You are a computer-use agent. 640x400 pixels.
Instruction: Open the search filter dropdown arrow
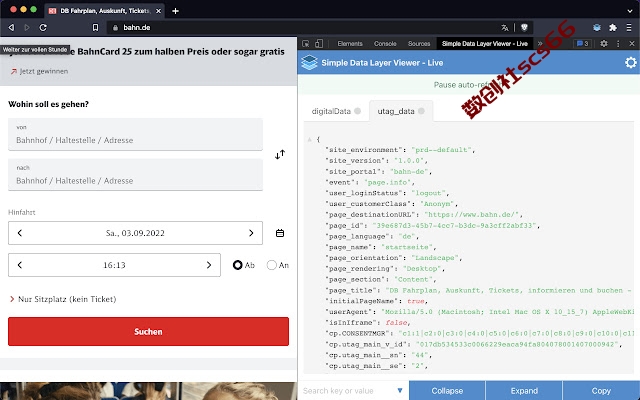pyautogui.click(x=400, y=391)
